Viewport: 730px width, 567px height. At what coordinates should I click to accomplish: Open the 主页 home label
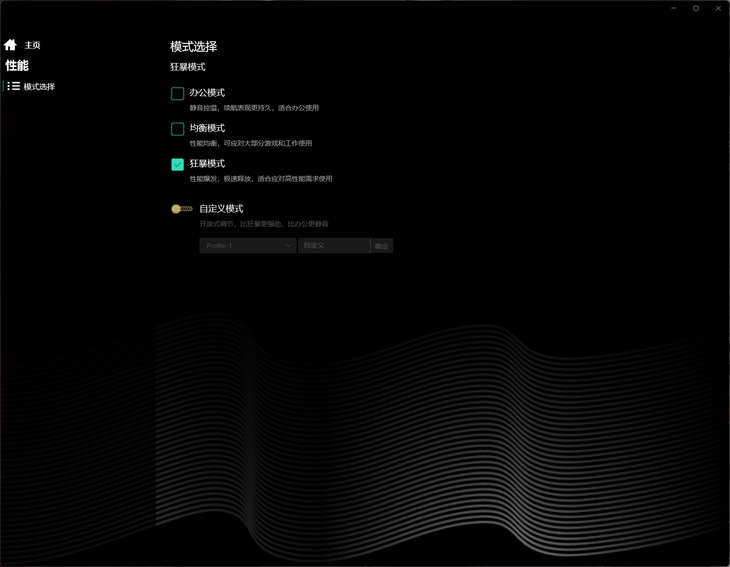(33, 45)
